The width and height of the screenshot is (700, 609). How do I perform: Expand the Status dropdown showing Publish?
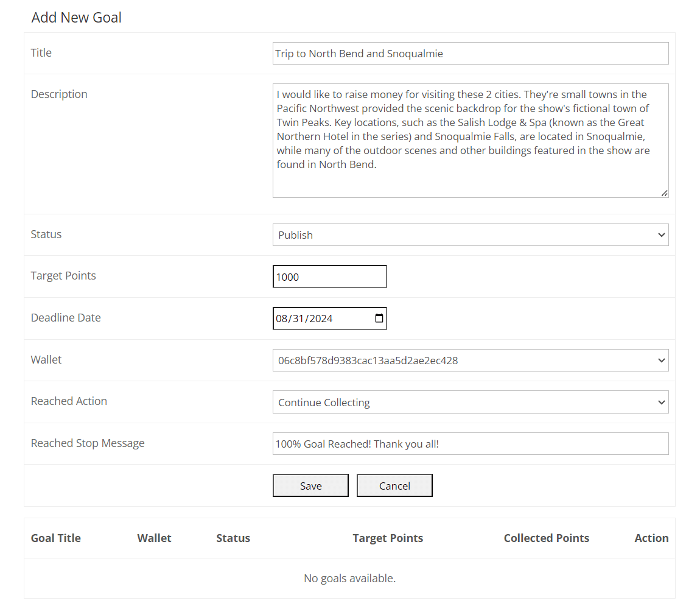click(470, 235)
